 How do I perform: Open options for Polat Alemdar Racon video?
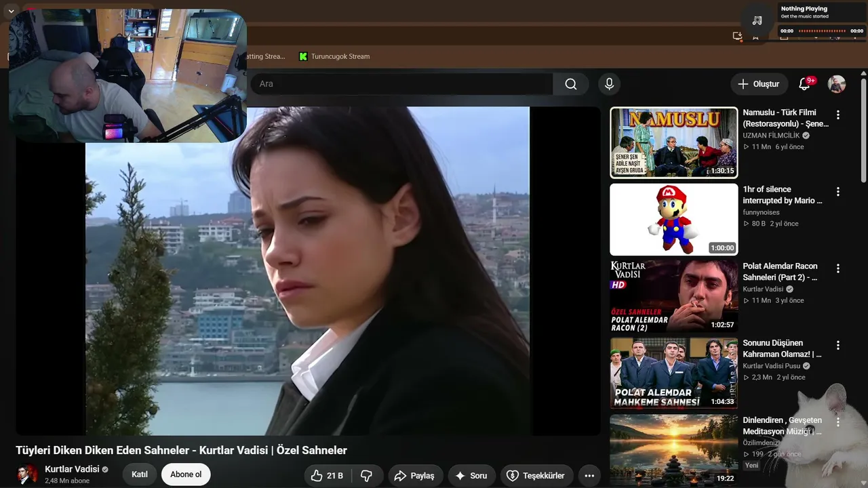[838, 268]
